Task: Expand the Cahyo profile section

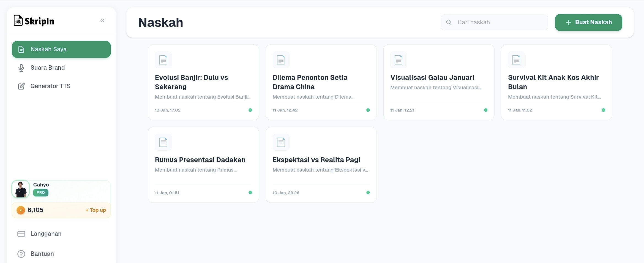Action: coord(41,185)
